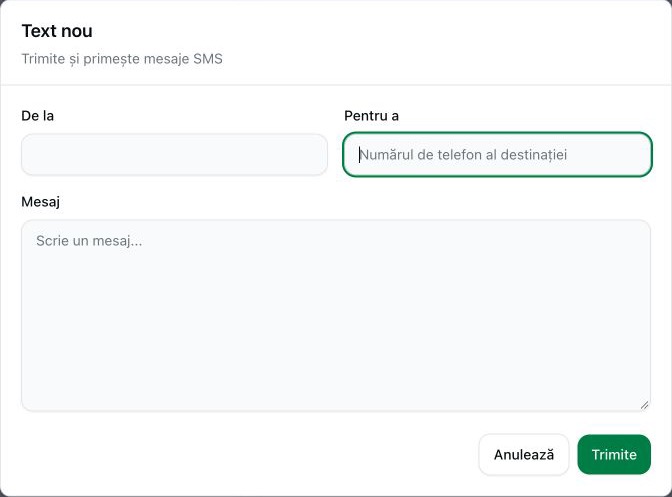Click into the 'Scrie un mesaj...' textarea
This screenshot has width=672, height=497.
336,316
